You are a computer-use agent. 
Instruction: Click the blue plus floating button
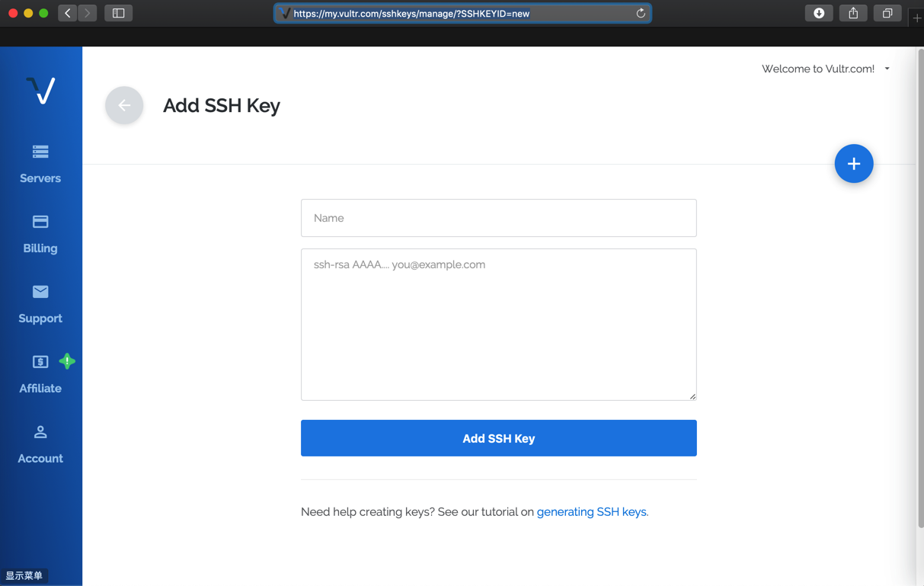point(853,163)
